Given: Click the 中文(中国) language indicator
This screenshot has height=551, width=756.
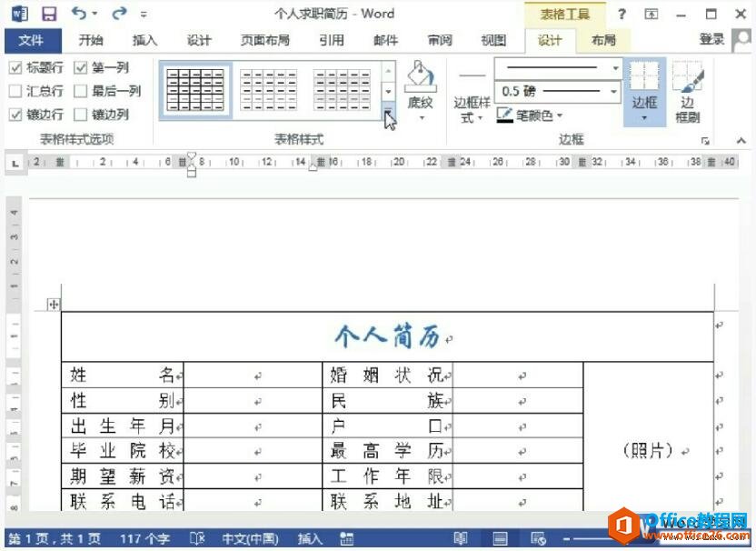Looking at the screenshot, I should tap(250, 538).
